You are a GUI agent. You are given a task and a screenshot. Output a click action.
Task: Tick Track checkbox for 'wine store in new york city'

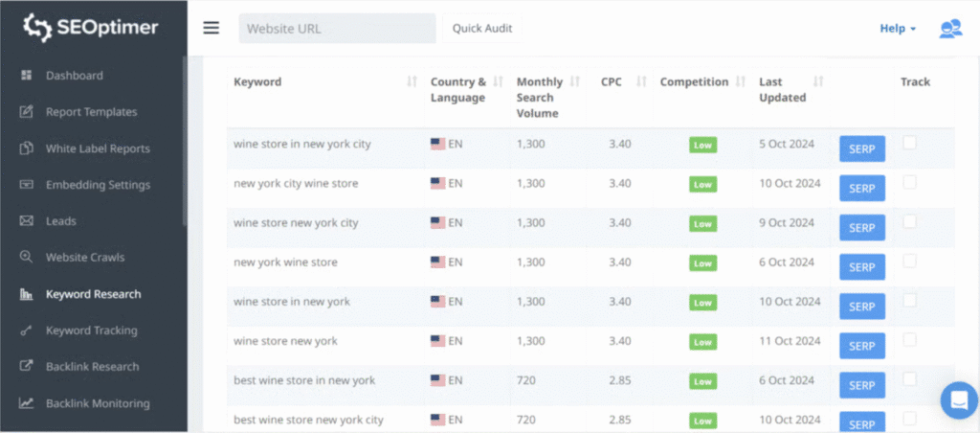[x=909, y=143]
